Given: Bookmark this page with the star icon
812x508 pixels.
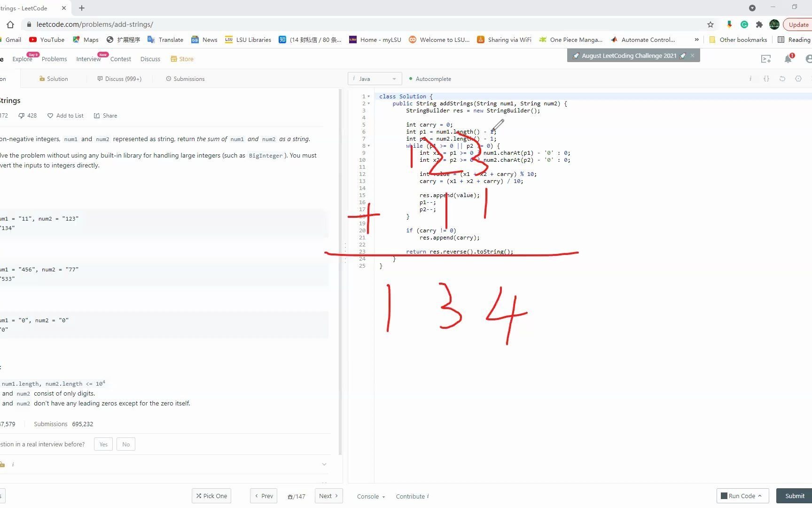Looking at the screenshot, I should 710,24.
